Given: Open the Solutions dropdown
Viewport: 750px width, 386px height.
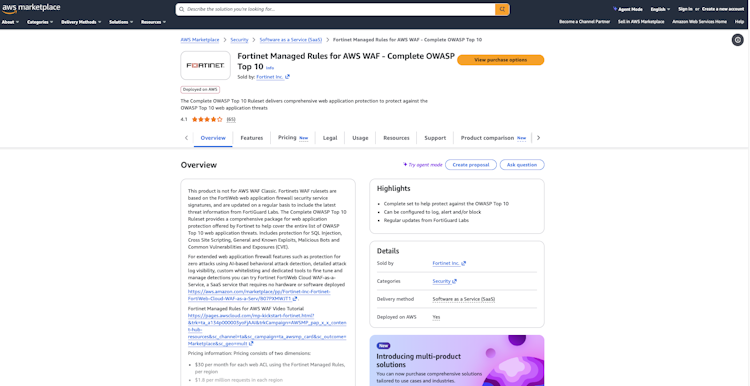Looking at the screenshot, I should point(121,22).
